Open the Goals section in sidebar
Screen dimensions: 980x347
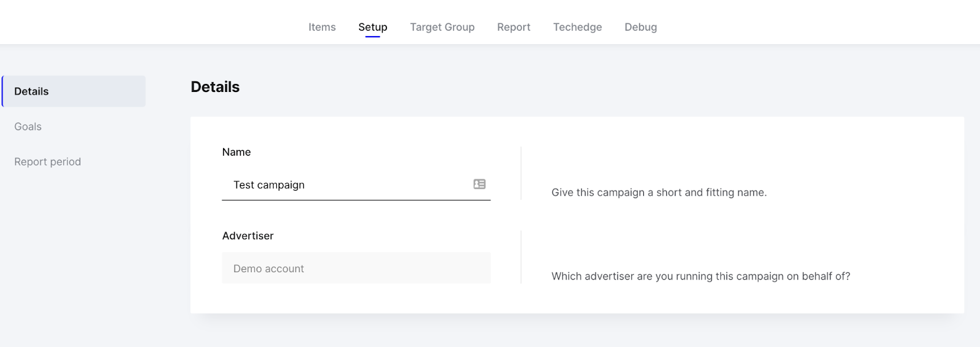pos(28,126)
